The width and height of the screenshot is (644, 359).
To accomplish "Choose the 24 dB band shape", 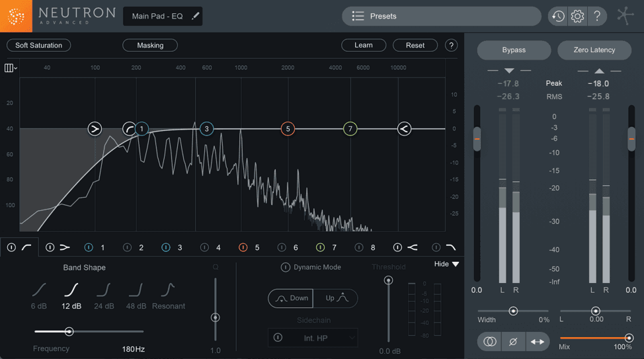I will [x=104, y=296].
